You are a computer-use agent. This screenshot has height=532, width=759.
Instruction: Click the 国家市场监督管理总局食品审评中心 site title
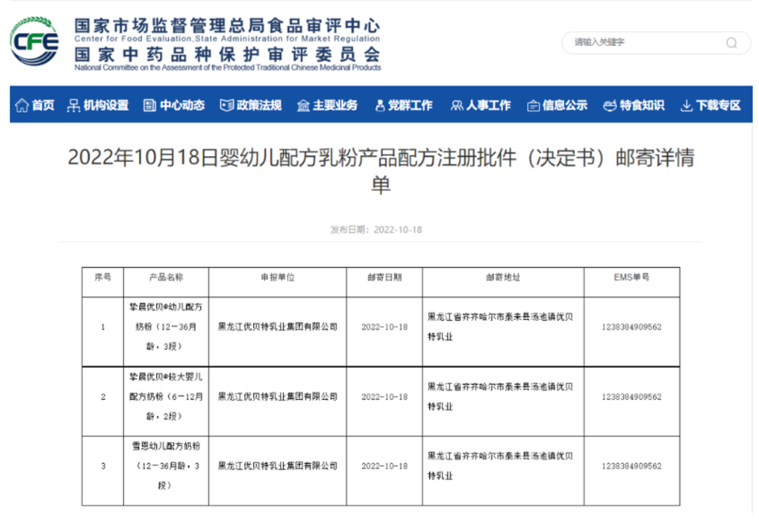pos(227,25)
